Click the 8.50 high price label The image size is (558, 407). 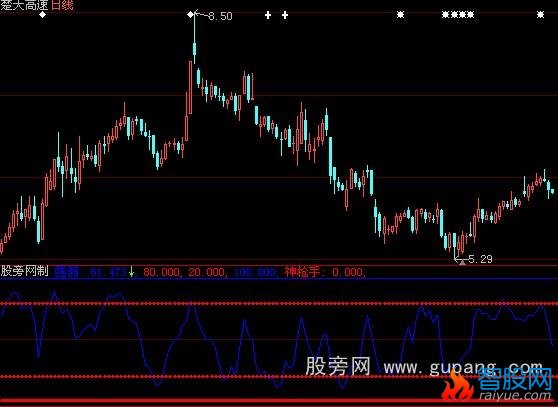coord(220,16)
